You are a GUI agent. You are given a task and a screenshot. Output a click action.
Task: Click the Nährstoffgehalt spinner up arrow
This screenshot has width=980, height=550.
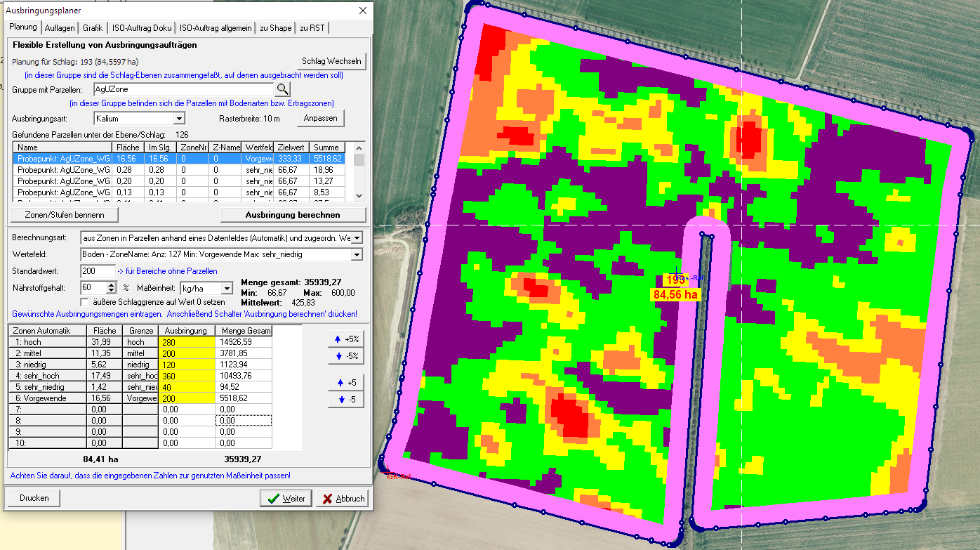[111, 284]
